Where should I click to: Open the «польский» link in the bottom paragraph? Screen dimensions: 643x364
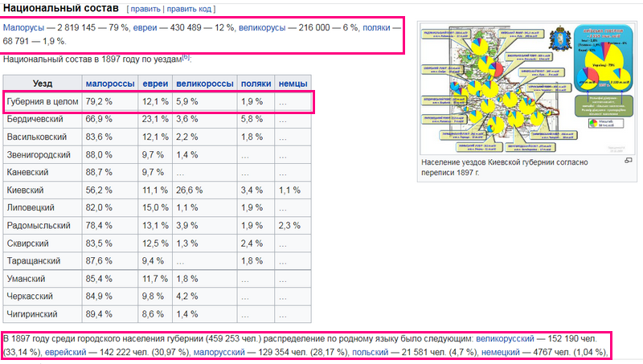point(370,353)
